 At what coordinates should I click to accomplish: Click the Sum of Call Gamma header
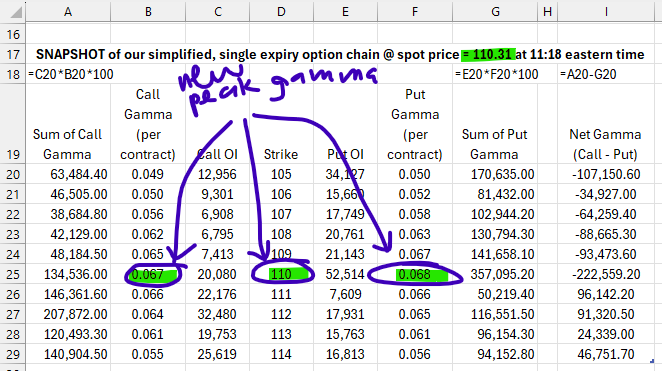pos(68,144)
